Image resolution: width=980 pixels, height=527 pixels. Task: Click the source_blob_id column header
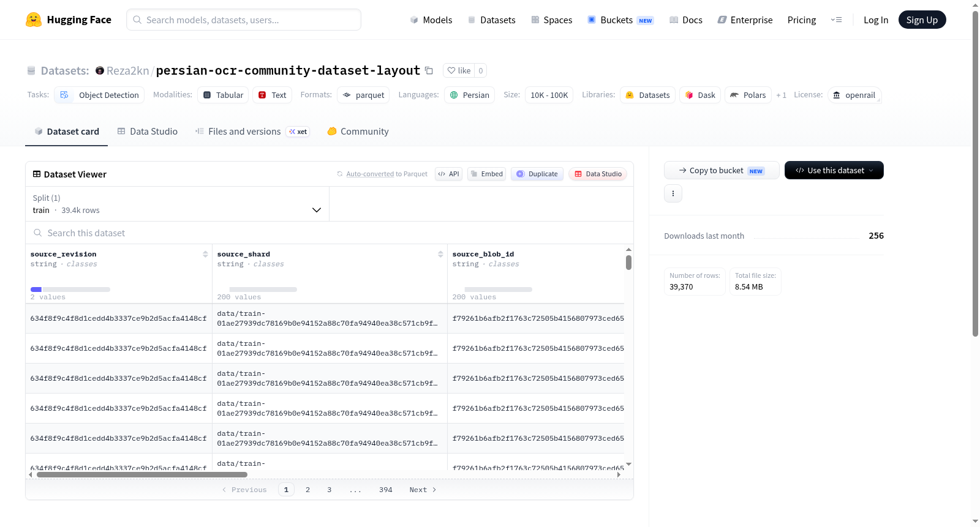(x=483, y=254)
